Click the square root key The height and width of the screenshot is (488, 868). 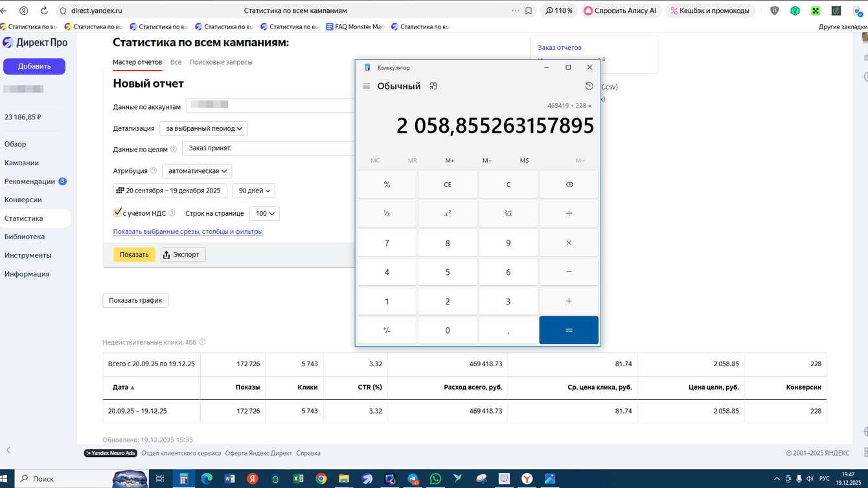pyautogui.click(x=508, y=213)
